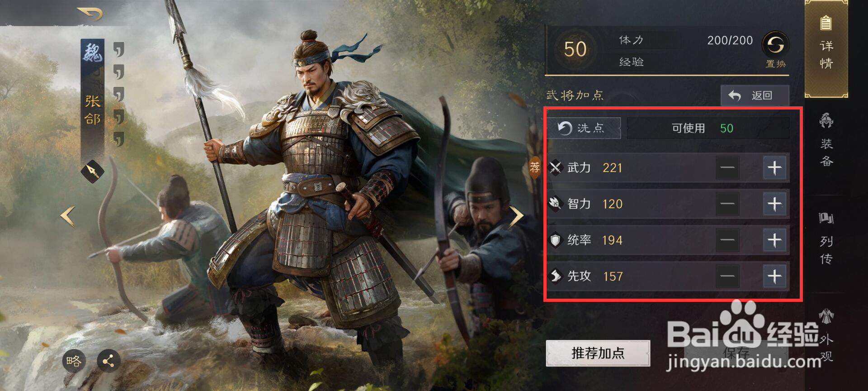The width and height of the screenshot is (868, 391).
Task: Open the 列传 biography tab
Action: point(826,238)
